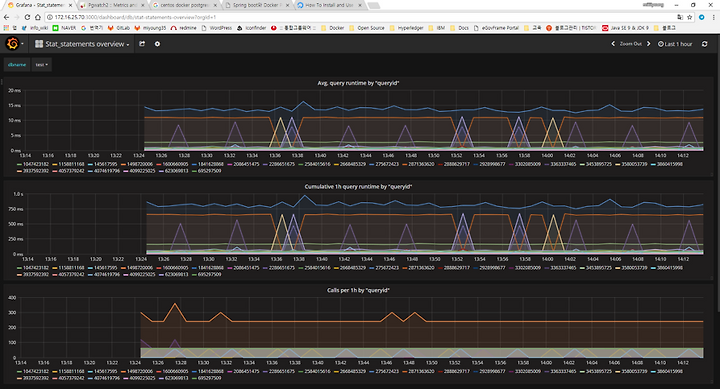Shift time range backward with left chevron

[613, 44]
